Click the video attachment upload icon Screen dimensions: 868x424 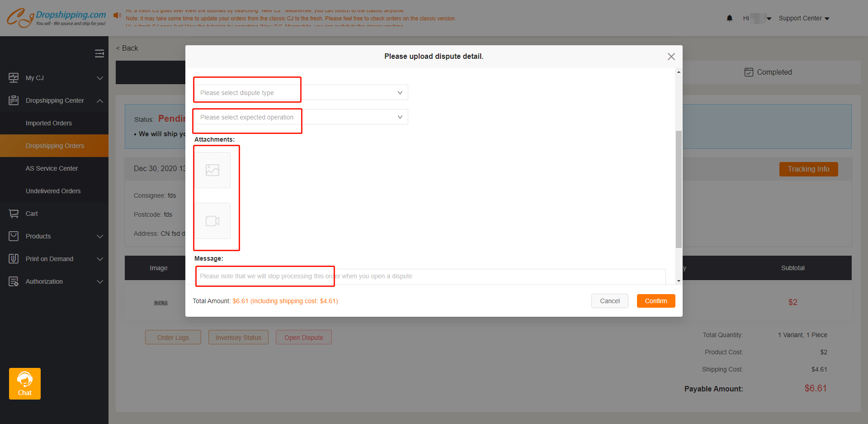[212, 221]
